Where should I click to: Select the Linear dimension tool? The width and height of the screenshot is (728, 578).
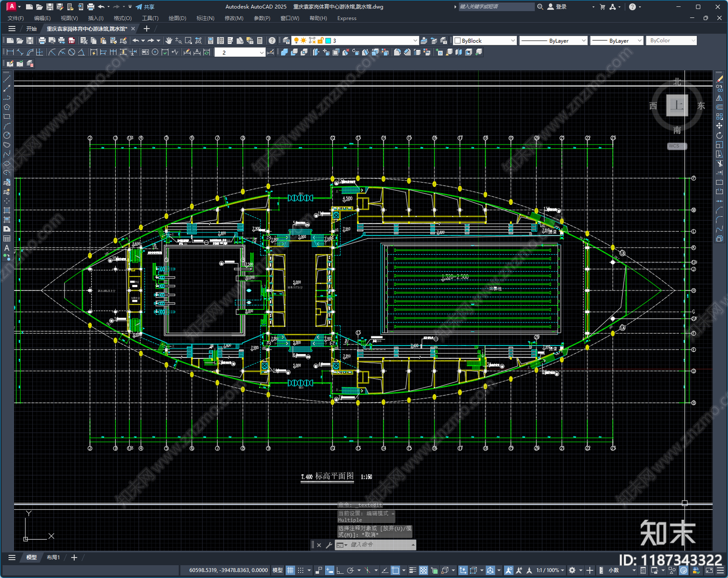[10, 52]
